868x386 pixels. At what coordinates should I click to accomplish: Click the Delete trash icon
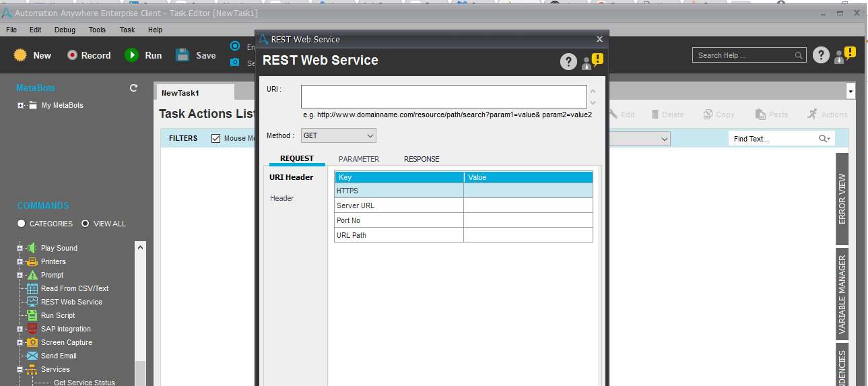[655, 115]
